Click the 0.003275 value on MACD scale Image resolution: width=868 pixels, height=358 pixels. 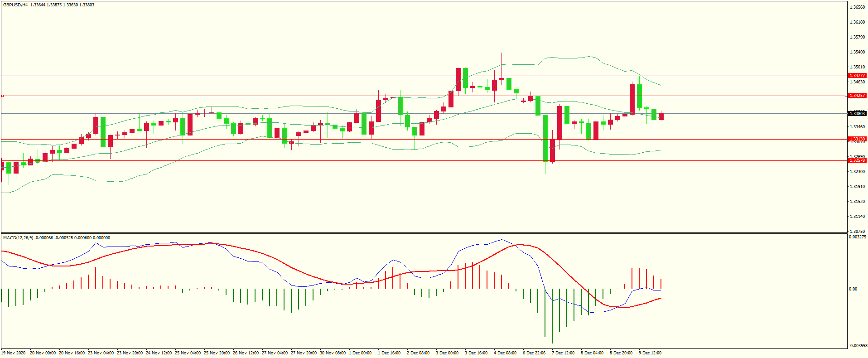858,237
